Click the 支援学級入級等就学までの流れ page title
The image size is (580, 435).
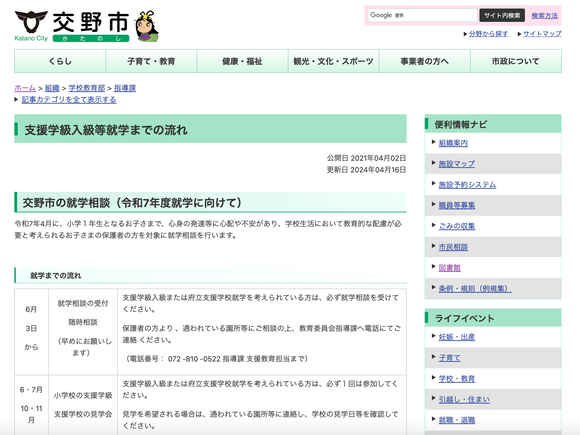pos(106,130)
